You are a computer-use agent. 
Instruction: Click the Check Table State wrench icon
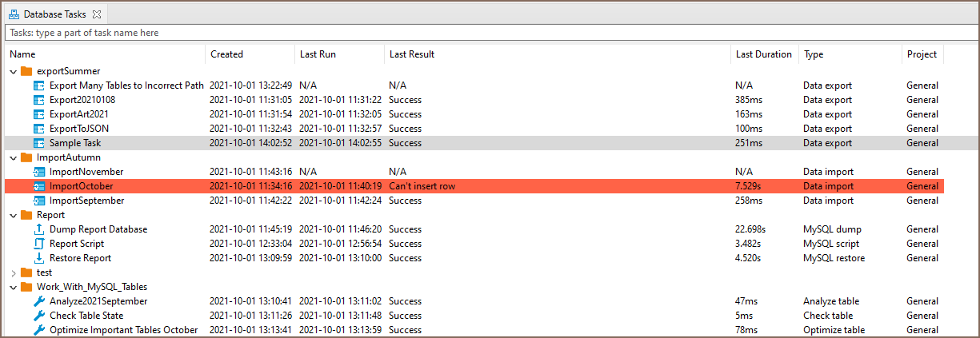[x=39, y=316]
